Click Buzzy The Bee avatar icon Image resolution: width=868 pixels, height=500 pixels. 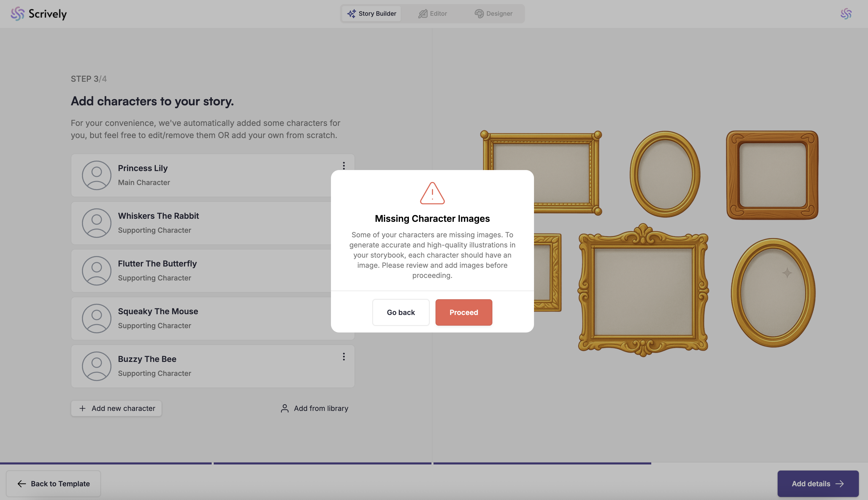pos(96,366)
